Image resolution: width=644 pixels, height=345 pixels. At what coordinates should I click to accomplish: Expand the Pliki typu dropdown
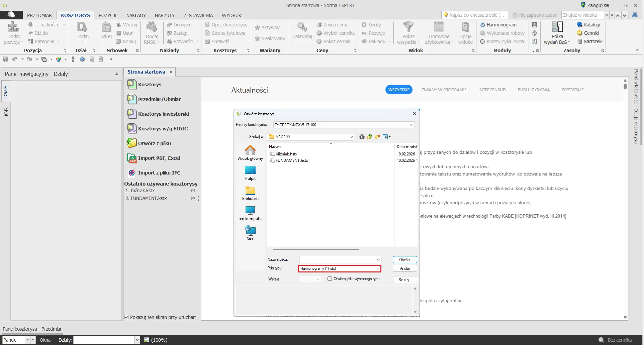(x=378, y=268)
